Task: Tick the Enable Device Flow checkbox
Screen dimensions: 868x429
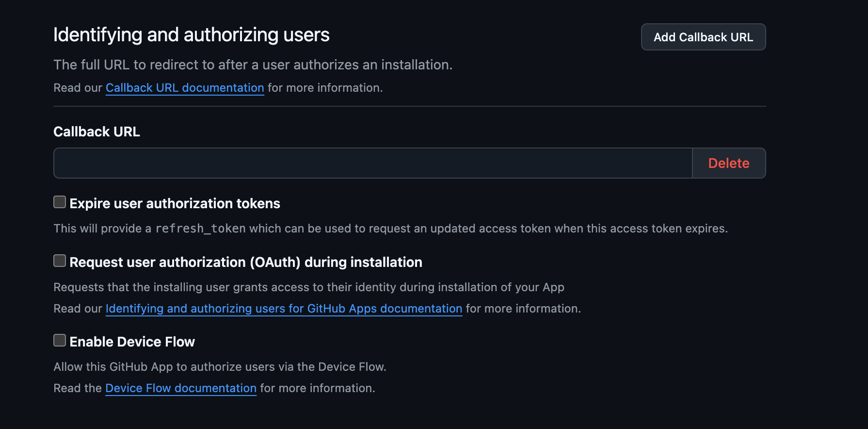Action: (x=60, y=340)
